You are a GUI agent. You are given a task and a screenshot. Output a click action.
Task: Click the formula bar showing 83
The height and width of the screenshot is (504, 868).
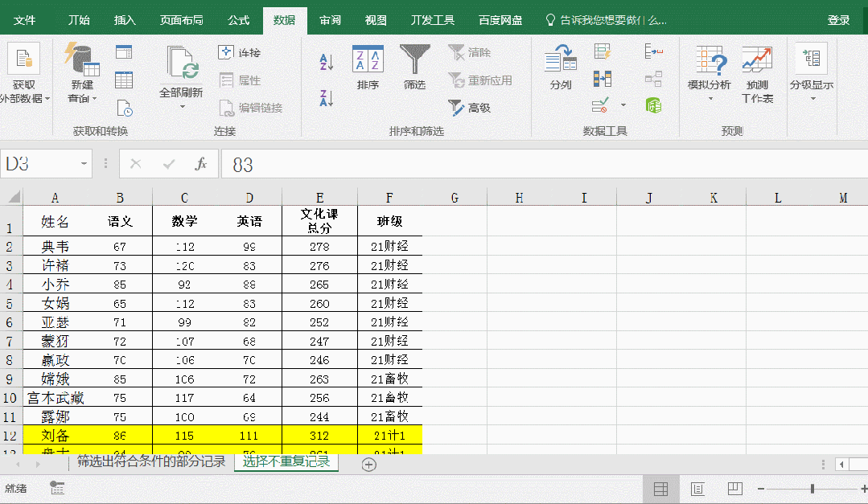point(545,164)
